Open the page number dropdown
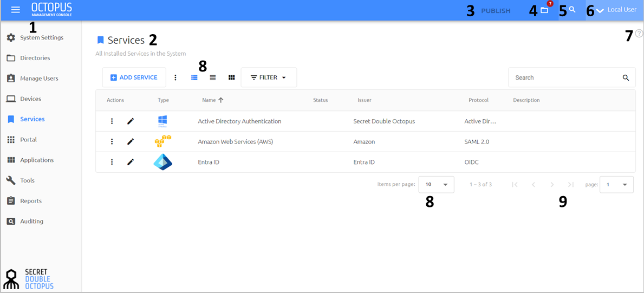The height and width of the screenshot is (293, 644). [x=616, y=185]
